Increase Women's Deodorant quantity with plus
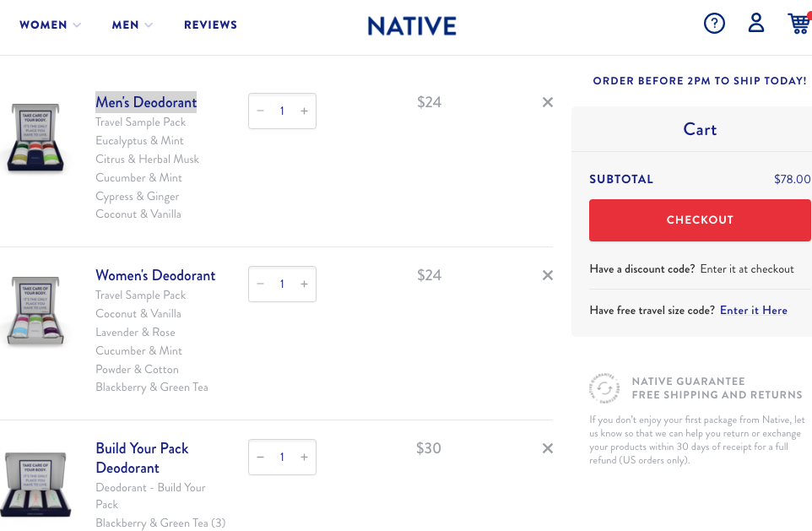 pos(304,284)
